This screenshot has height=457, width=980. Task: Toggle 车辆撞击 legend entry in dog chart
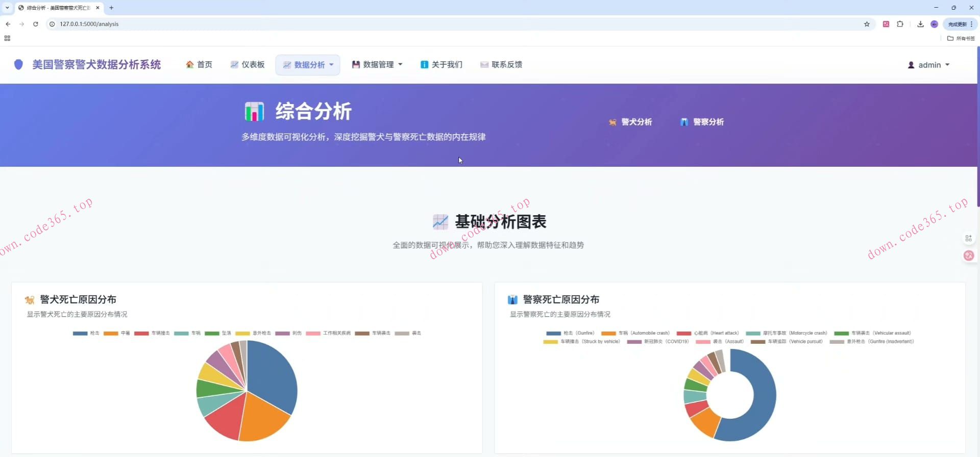point(152,333)
